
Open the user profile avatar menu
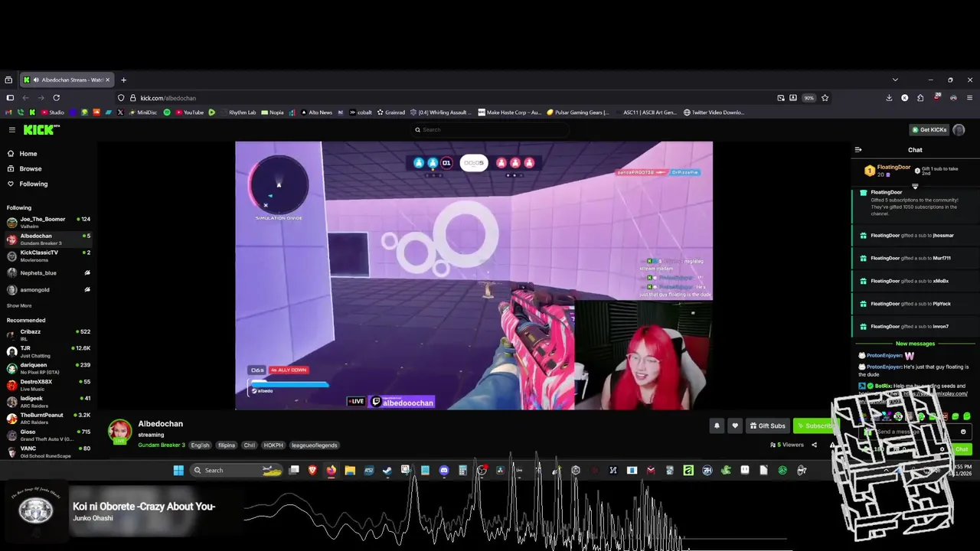(x=959, y=129)
